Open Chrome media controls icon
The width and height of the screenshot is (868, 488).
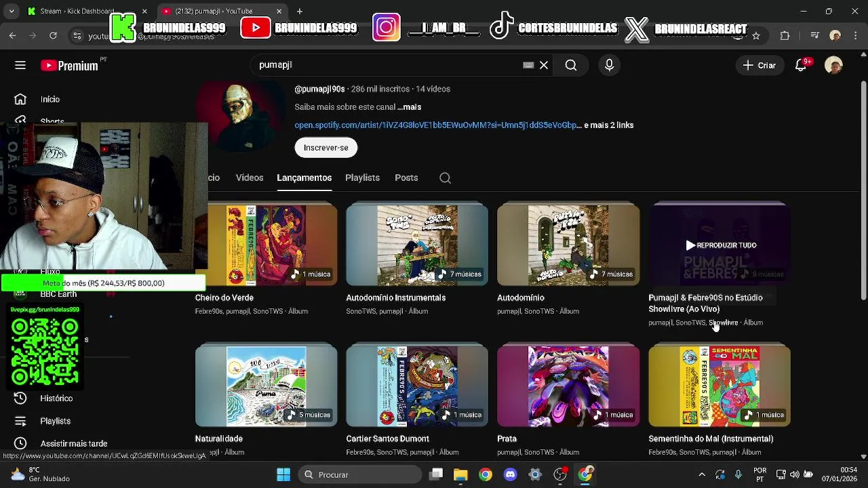[815, 35]
